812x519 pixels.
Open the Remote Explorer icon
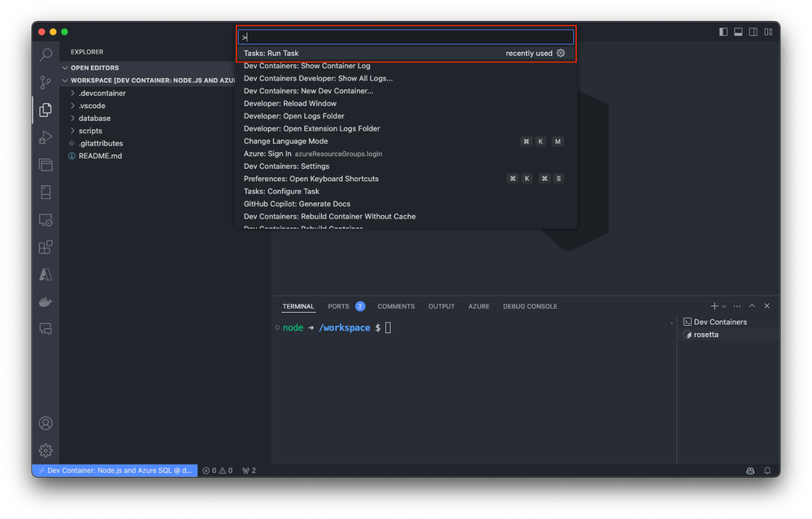pyautogui.click(x=46, y=220)
